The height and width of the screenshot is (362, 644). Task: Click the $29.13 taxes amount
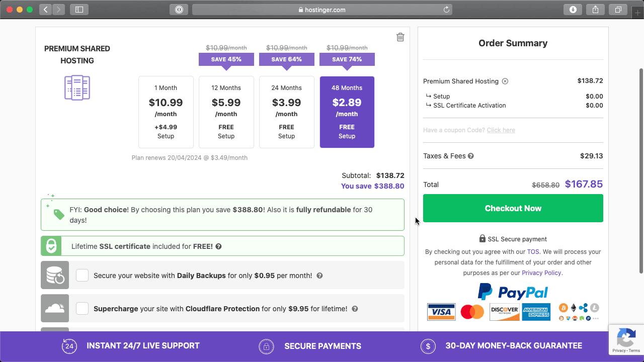[x=591, y=156]
